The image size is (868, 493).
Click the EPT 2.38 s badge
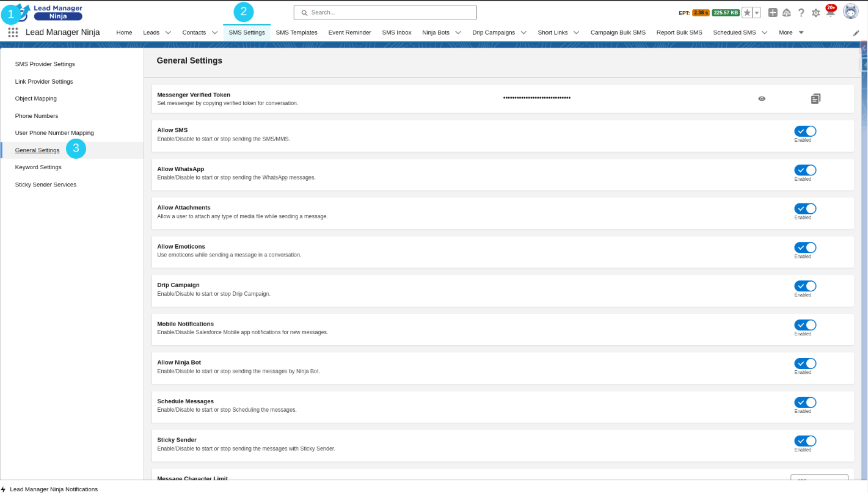701,13
